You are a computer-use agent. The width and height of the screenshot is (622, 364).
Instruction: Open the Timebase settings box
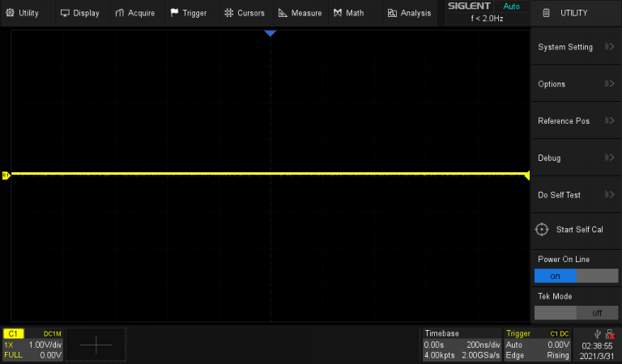tap(461, 344)
